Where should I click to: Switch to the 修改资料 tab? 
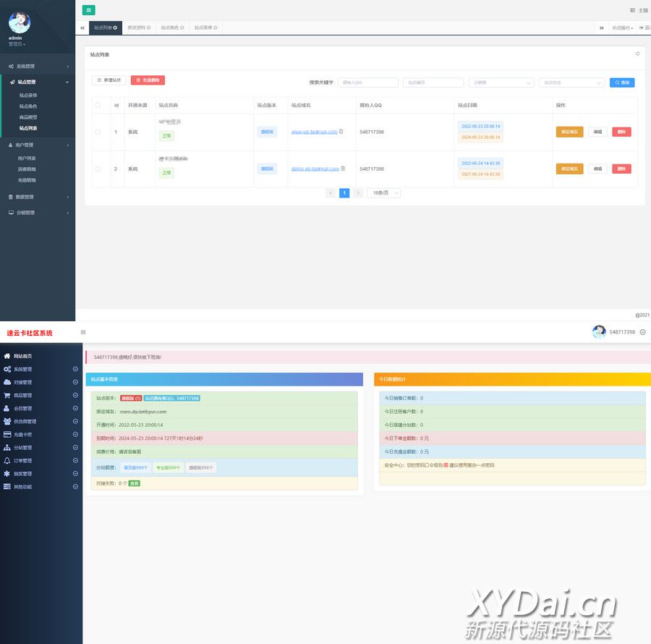tap(138, 27)
